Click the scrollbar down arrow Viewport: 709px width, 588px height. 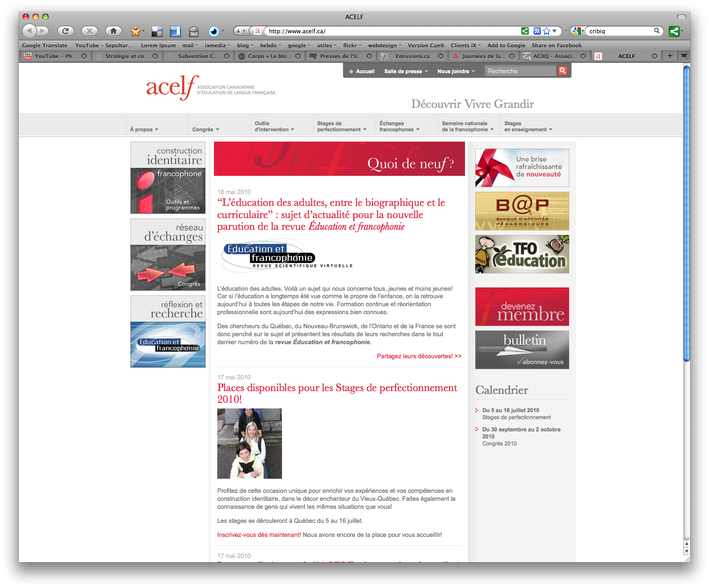pos(686,551)
